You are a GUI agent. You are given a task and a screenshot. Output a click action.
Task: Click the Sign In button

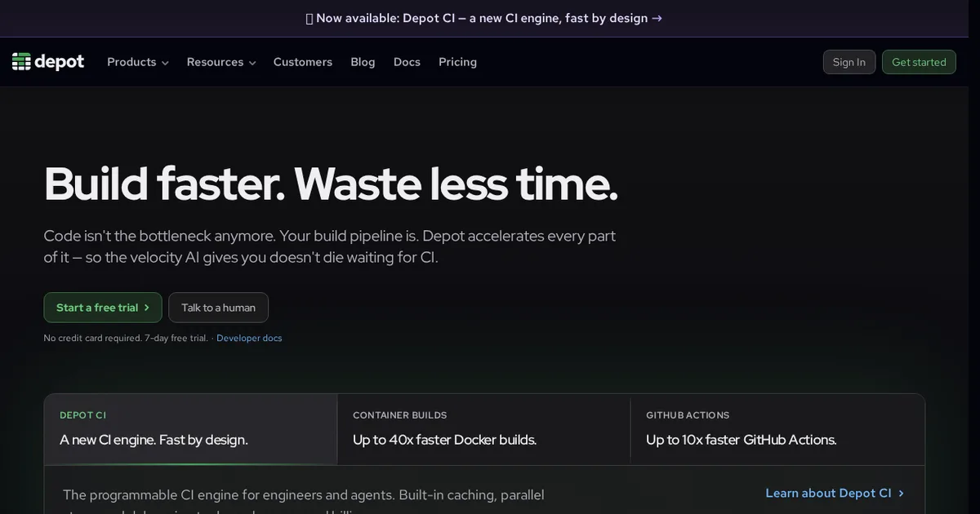click(849, 62)
